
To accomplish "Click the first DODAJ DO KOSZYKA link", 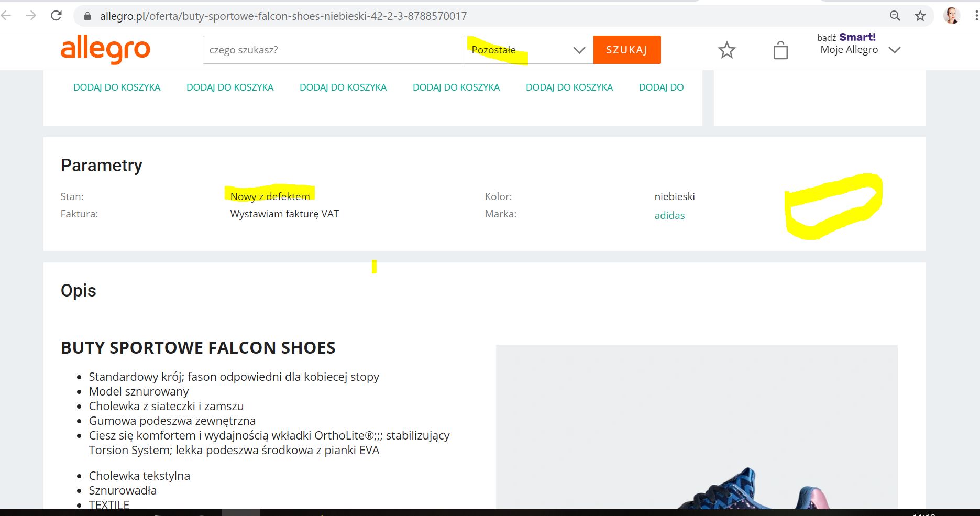I will (x=117, y=87).
